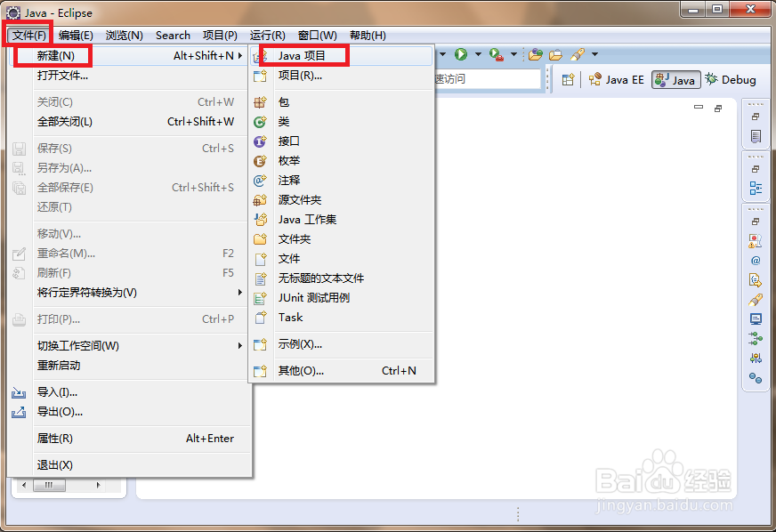Switch to the Java EE perspective
This screenshot has width=776, height=532.
click(x=616, y=80)
